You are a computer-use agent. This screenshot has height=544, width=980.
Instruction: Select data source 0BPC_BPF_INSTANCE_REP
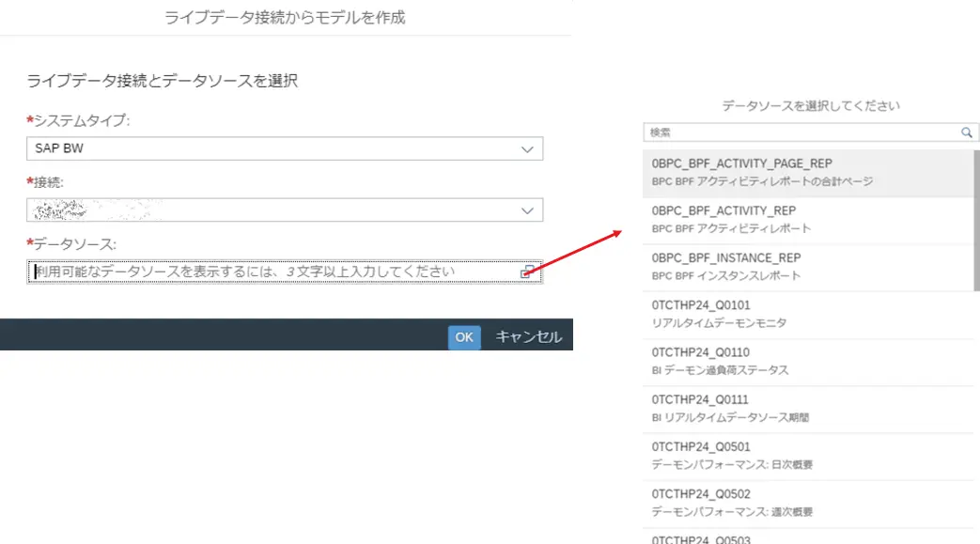coord(808,267)
